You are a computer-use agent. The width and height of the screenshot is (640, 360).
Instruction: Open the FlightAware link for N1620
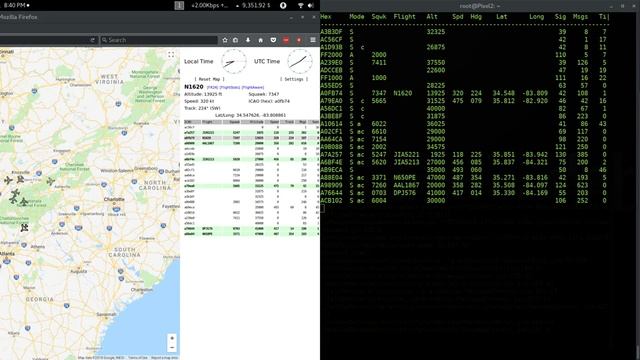(x=253, y=87)
